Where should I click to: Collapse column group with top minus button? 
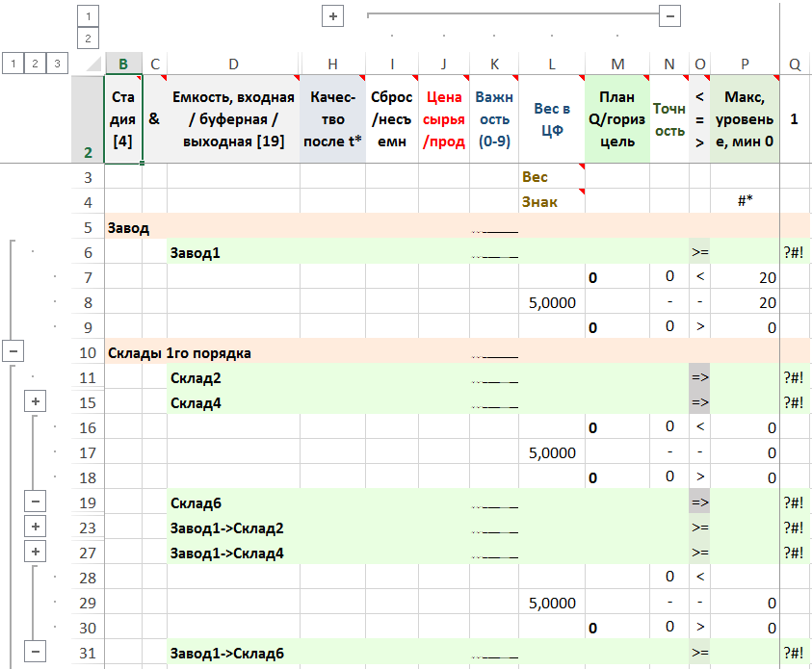tap(670, 16)
